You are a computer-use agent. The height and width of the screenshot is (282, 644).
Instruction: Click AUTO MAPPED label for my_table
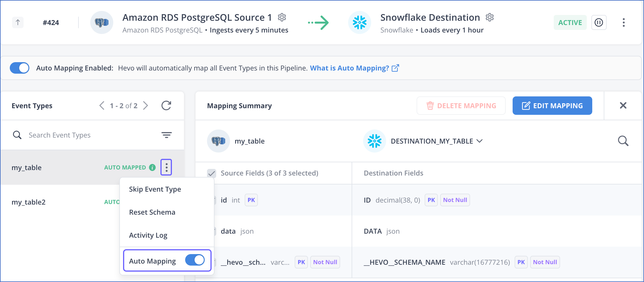pos(125,167)
